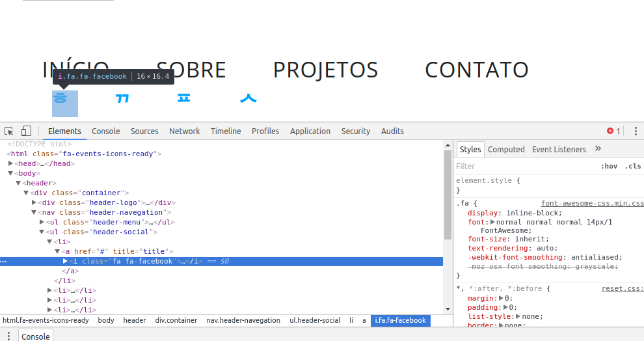Open the Security tab

(355, 131)
